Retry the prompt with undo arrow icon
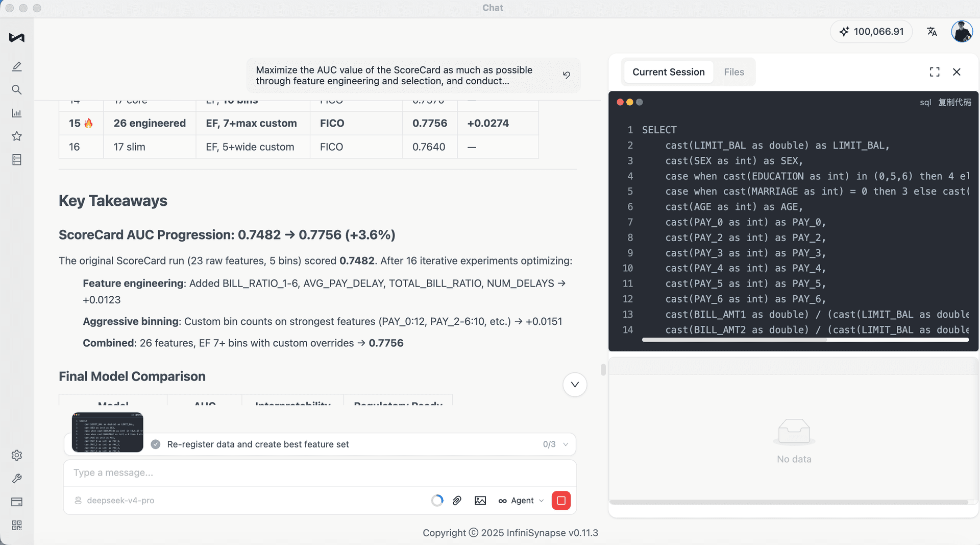This screenshot has width=980, height=545. click(567, 75)
